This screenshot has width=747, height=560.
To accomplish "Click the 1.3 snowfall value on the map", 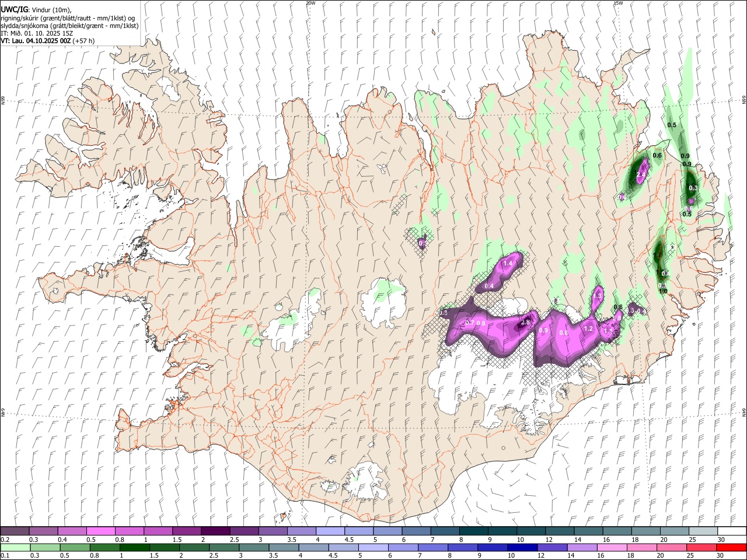I will [x=597, y=296].
